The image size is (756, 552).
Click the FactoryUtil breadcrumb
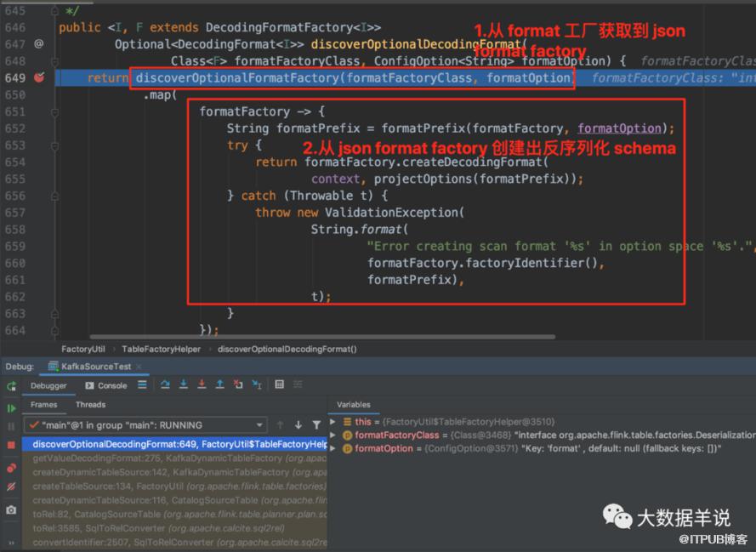tap(83, 349)
